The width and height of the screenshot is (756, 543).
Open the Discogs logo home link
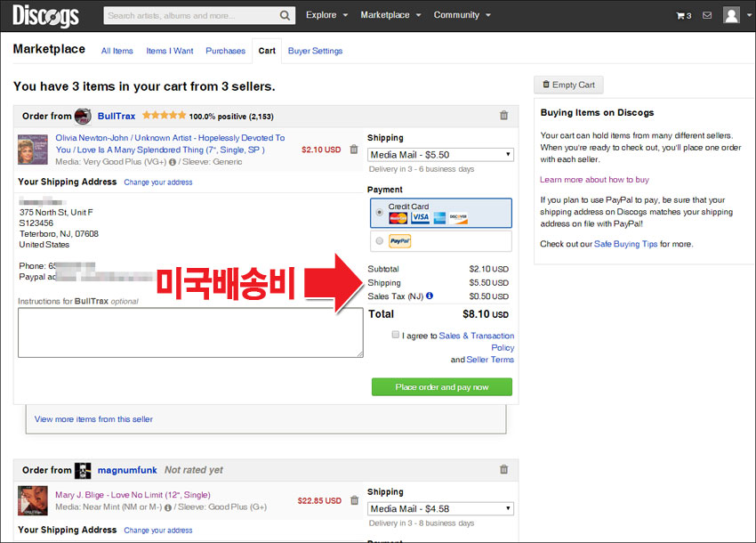pyautogui.click(x=45, y=15)
